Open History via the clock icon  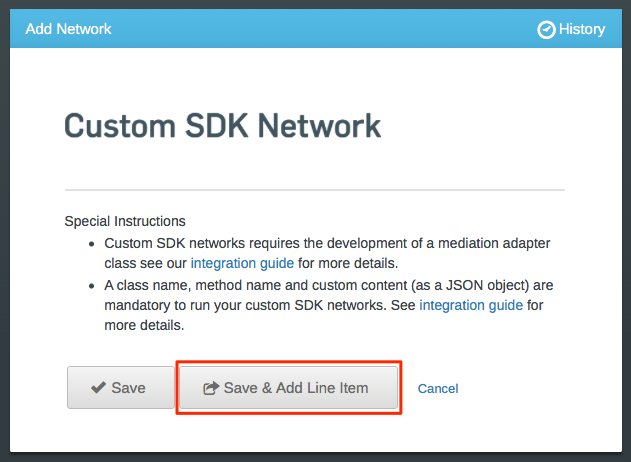click(546, 30)
